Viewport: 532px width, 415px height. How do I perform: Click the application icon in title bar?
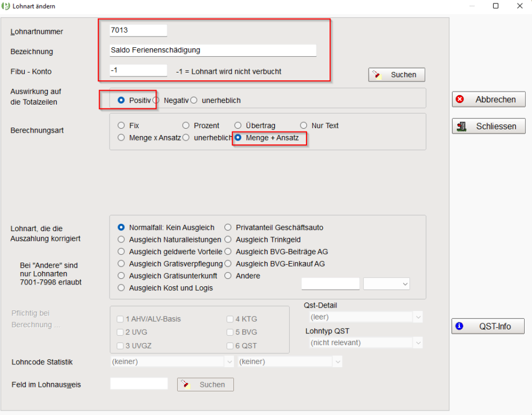click(x=6, y=6)
